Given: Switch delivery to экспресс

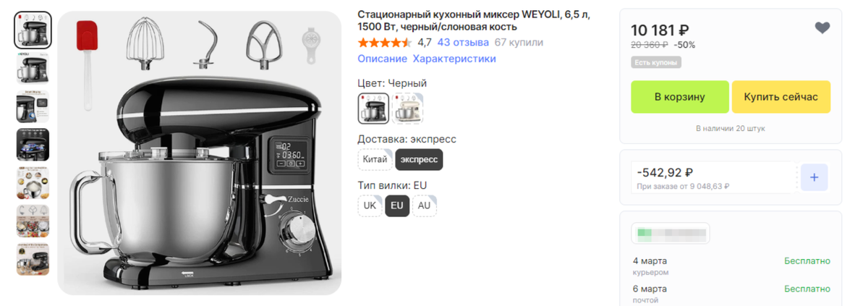Looking at the screenshot, I should [x=419, y=159].
